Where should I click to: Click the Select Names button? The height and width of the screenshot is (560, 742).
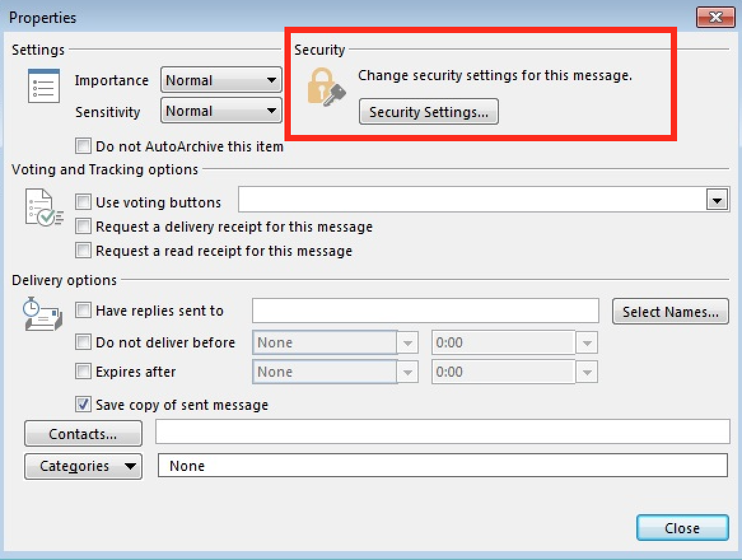click(670, 312)
